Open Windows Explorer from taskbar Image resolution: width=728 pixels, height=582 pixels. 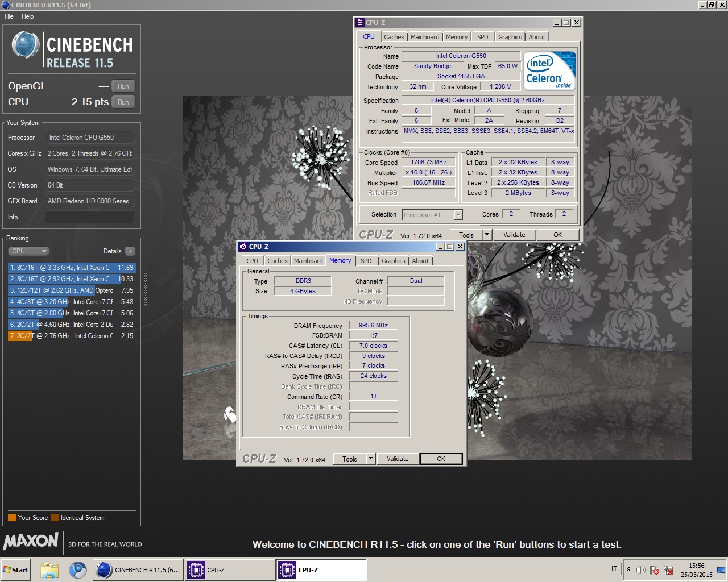[x=49, y=570]
